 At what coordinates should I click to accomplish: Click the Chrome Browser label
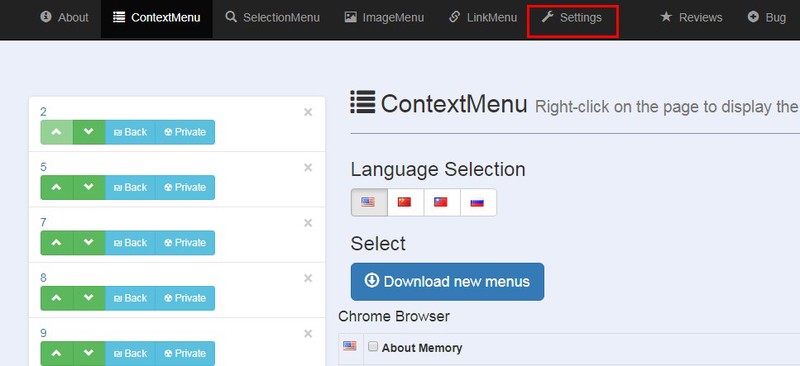tap(394, 316)
